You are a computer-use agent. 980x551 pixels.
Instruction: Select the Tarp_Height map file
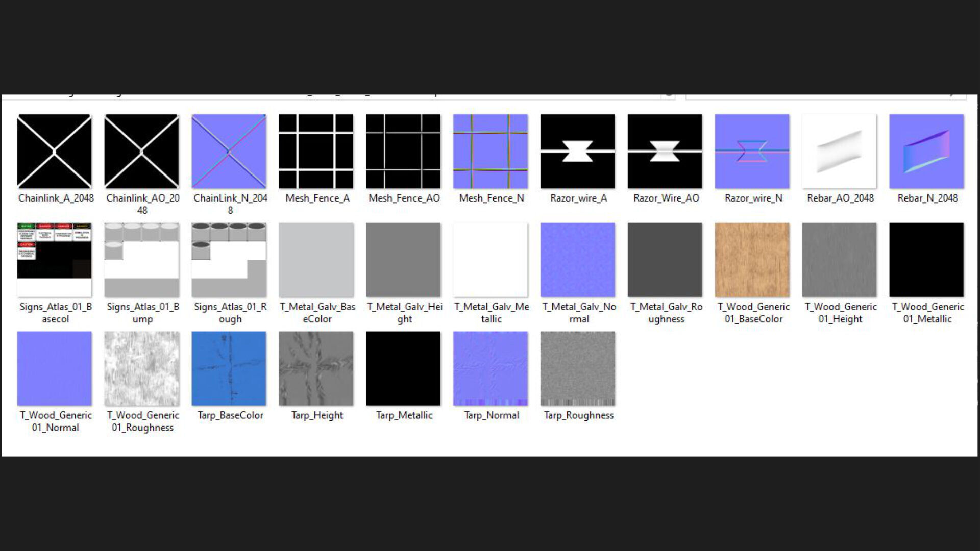pos(316,368)
